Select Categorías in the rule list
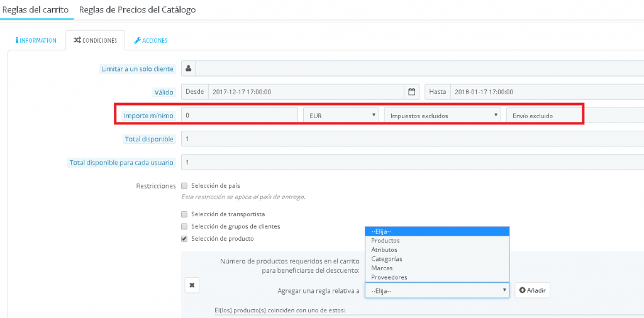644x318 pixels. [387, 259]
